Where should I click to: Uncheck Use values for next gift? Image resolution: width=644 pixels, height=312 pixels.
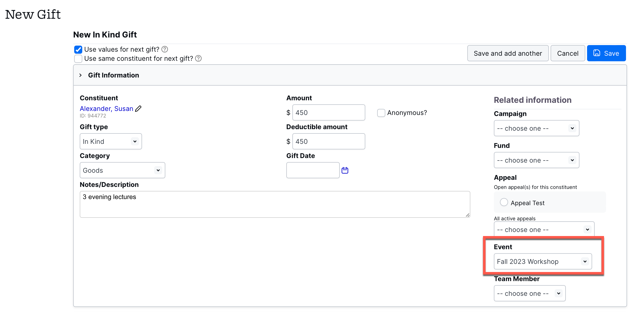click(78, 49)
